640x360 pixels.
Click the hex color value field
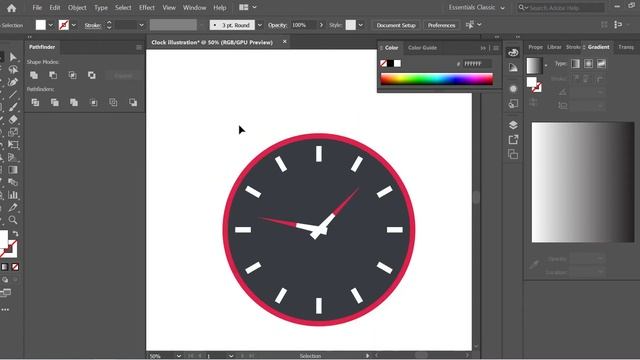pyautogui.click(x=477, y=64)
